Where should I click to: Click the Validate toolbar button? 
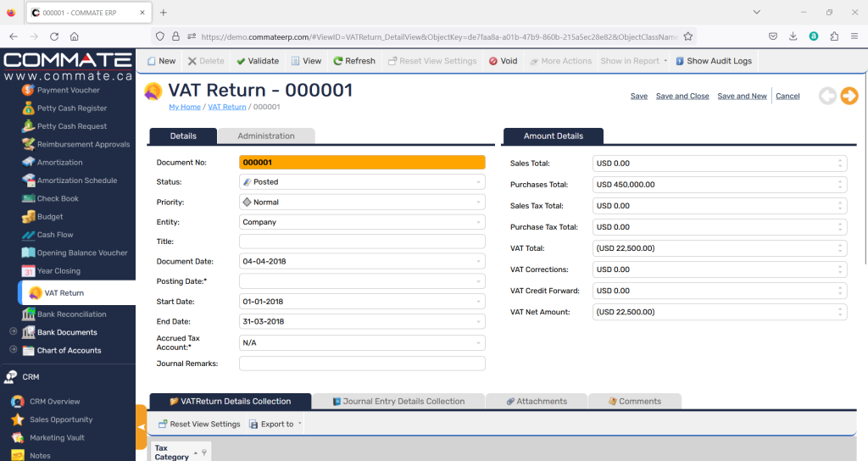point(258,61)
